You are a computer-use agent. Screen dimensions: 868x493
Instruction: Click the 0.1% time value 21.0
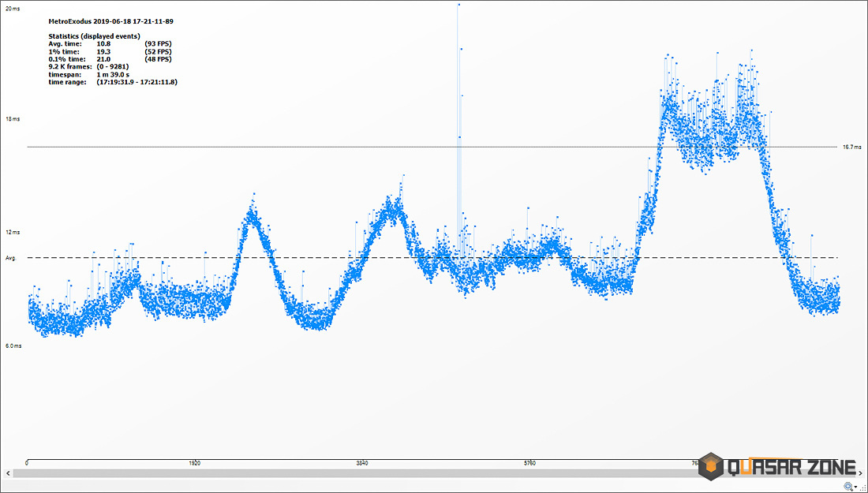coord(103,59)
